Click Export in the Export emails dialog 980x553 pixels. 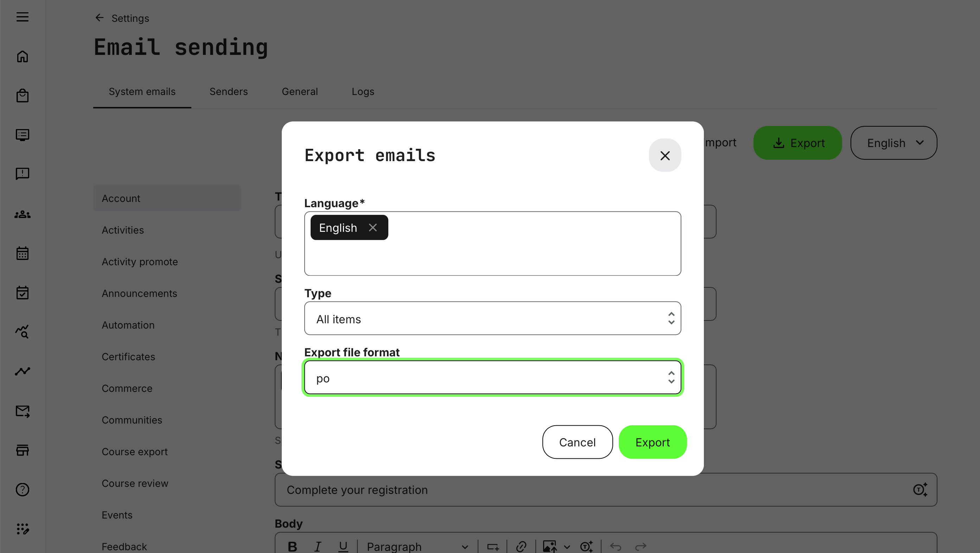[x=653, y=442]
